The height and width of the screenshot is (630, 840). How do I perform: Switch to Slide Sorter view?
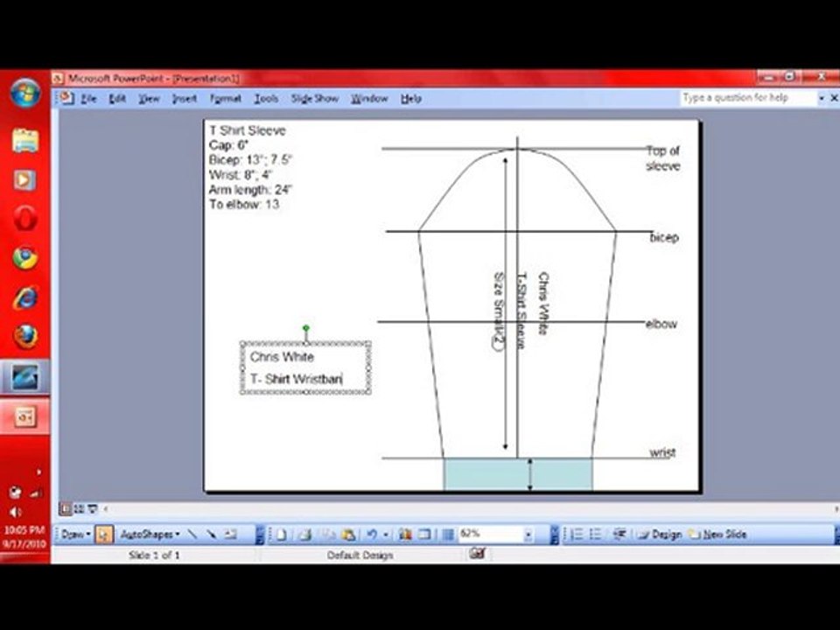tap(79, 508)
